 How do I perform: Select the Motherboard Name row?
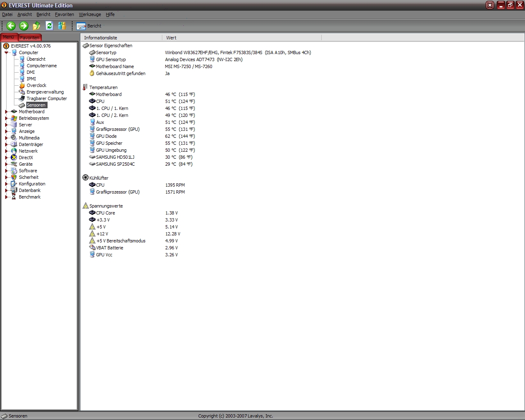pyautogui.click(x=151, y=66)
